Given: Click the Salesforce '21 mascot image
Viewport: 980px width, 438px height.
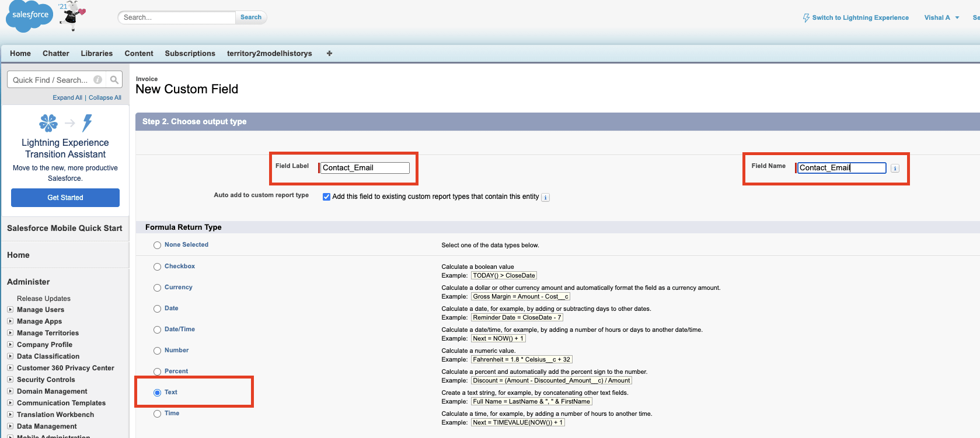Looking at the screenshot, I should pos(71,16).
